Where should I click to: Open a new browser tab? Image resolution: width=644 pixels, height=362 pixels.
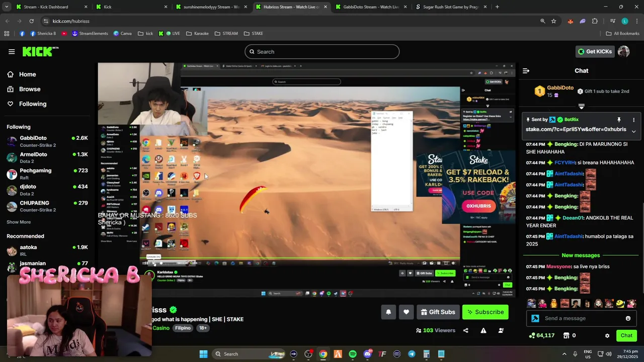(497, 7)
